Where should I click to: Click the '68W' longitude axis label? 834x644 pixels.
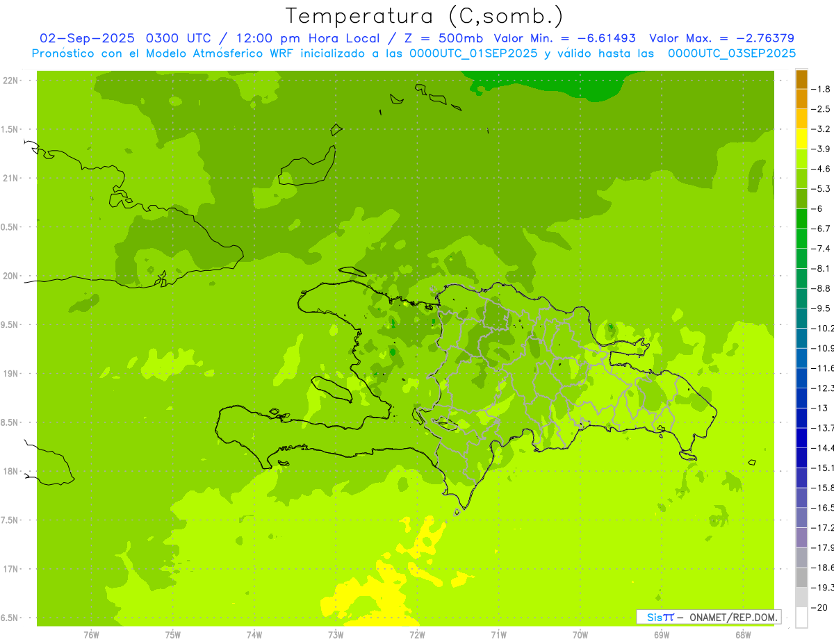742,635
